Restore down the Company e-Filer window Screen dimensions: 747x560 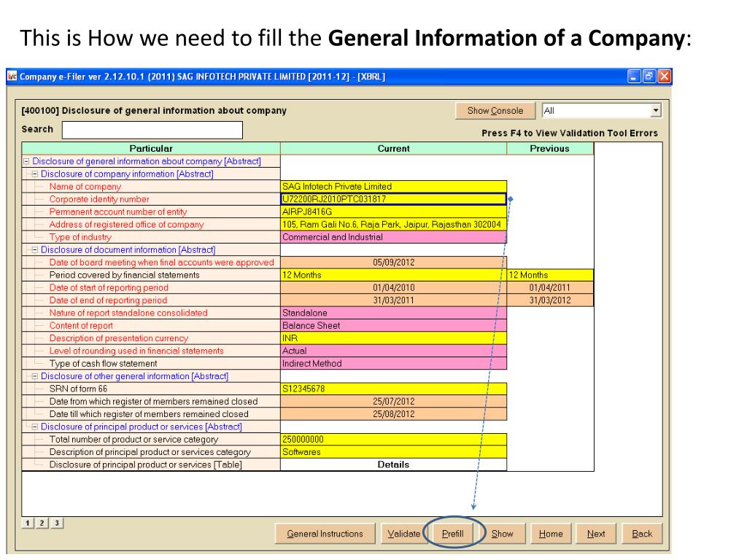(649, 76)
